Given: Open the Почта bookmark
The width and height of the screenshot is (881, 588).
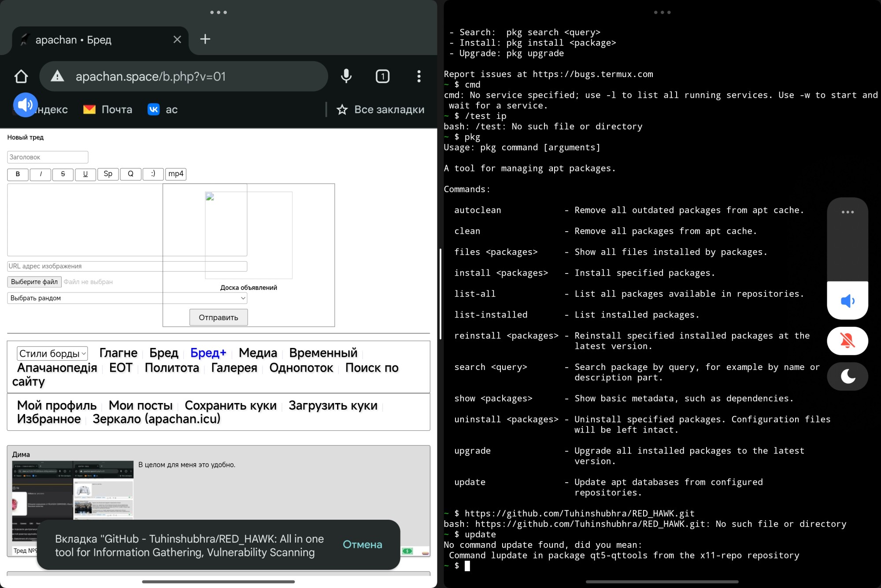Looking at the screenshot, I should (108, 109).
